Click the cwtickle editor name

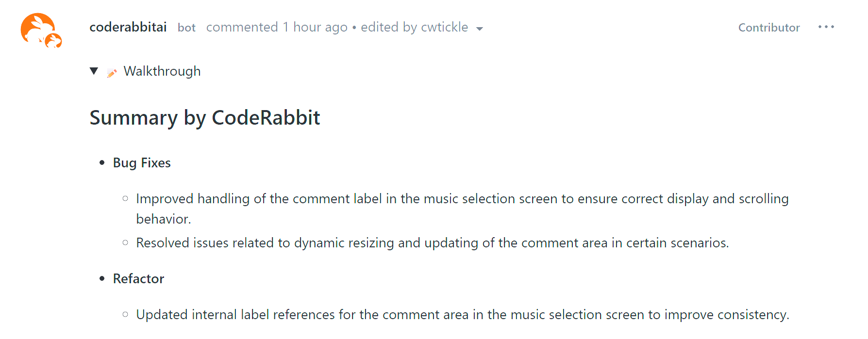445,27
